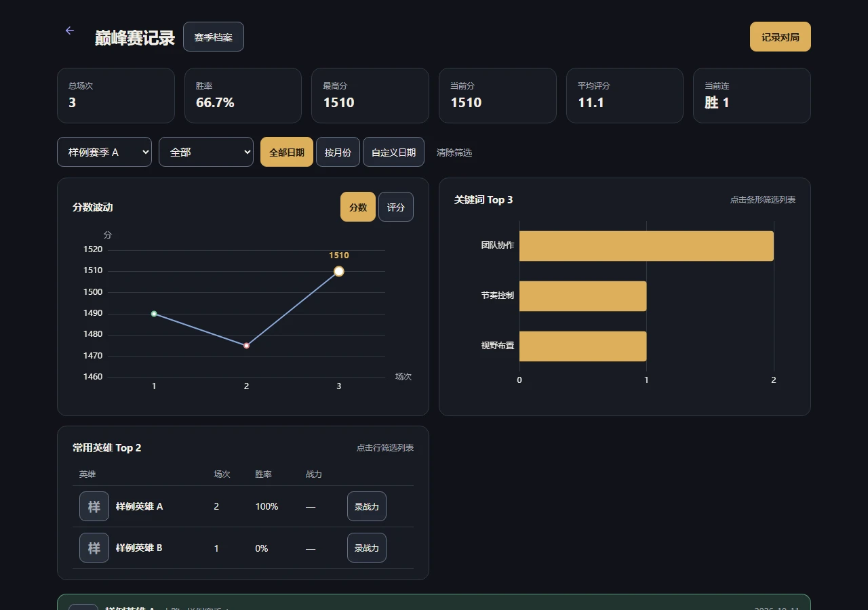Click the 关键词 Top 3 heading
Image resolution: width=868 pixels, height=610 pixels.
coord(484,200)
